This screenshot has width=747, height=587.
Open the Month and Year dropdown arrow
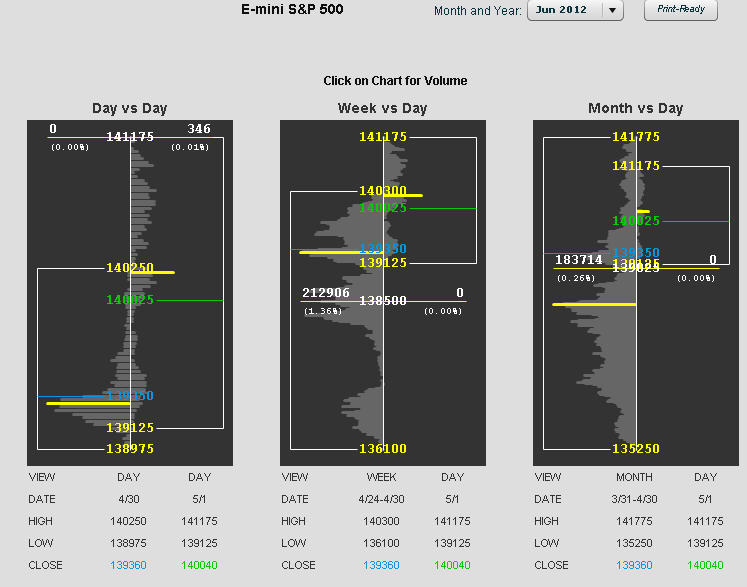(613, 10)
